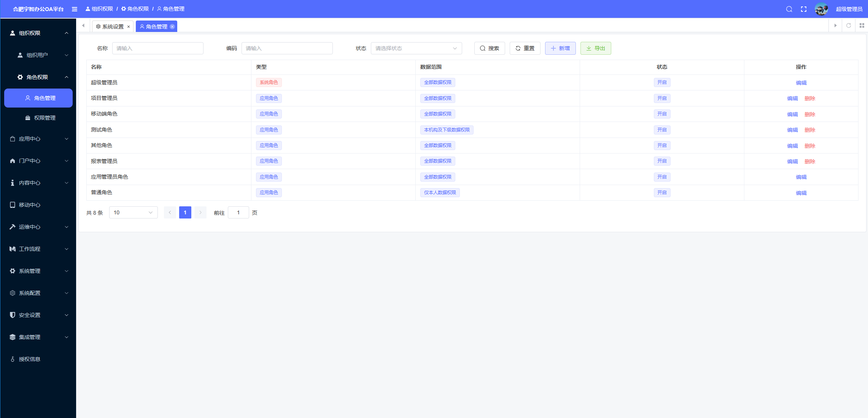Go to next page arrow
The image size is (868, 418).
point(200,212)
